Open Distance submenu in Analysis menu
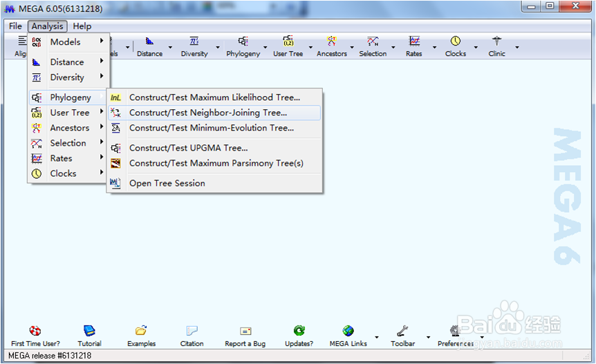This screenshot has height=364, width=596. [68, 62]
